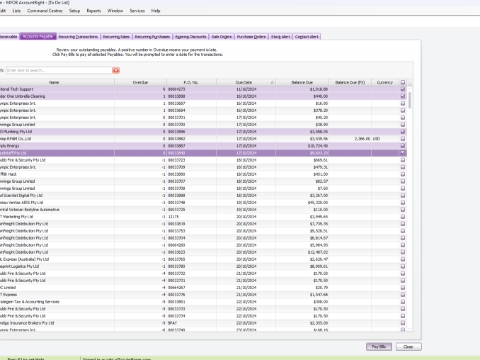The height and width of the screenshot is (360, 480).
Task: Click the red search icon beside the search box
Action: pyautogui.click(x=116, y=70)
